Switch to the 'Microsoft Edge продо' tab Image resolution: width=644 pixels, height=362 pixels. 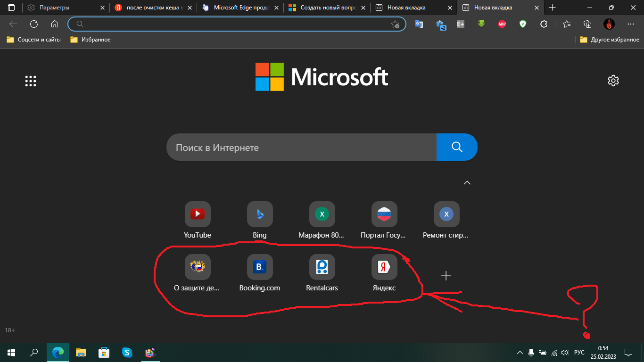coord(240,8)
